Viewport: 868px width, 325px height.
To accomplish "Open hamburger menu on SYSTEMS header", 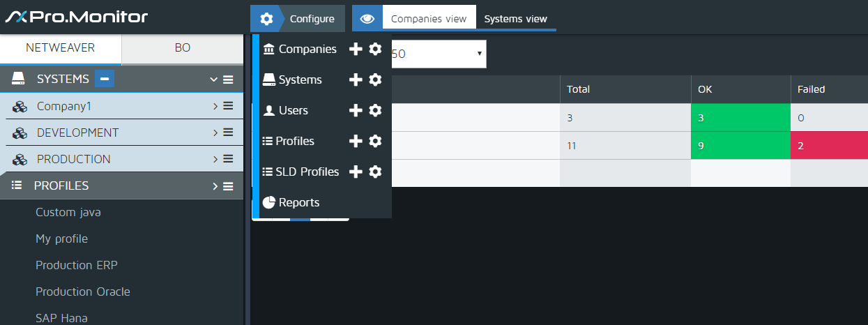I will tap(228, 80).
